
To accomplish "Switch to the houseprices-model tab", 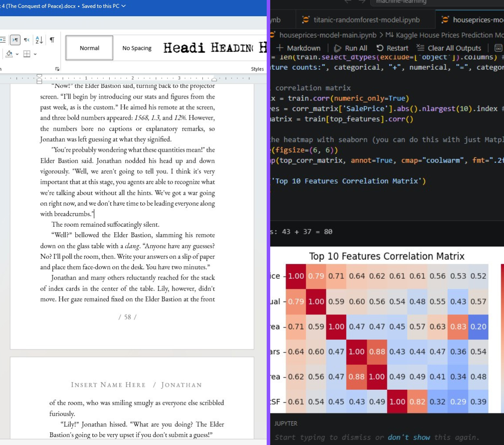I will [x=470, y=20].
